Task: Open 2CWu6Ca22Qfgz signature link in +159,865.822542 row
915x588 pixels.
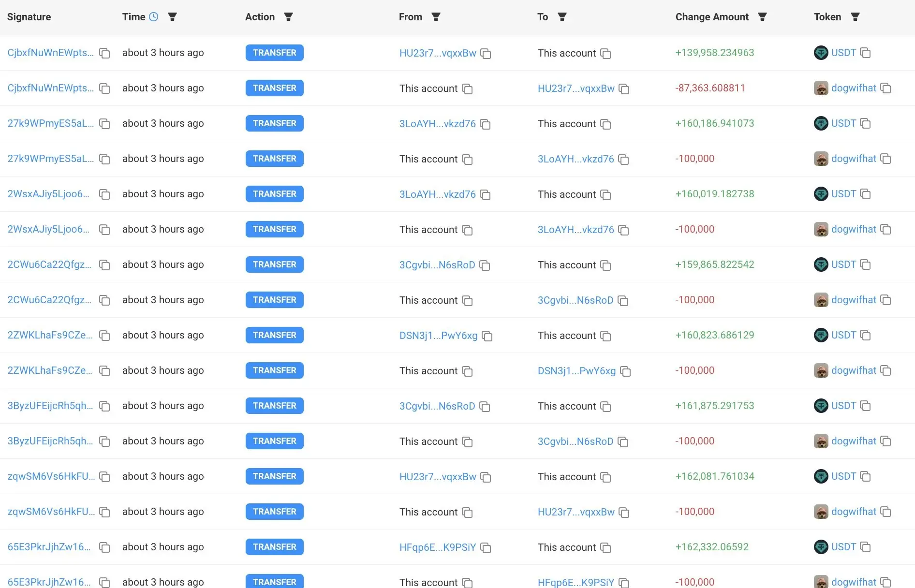Action: click(x=49, y=265)
